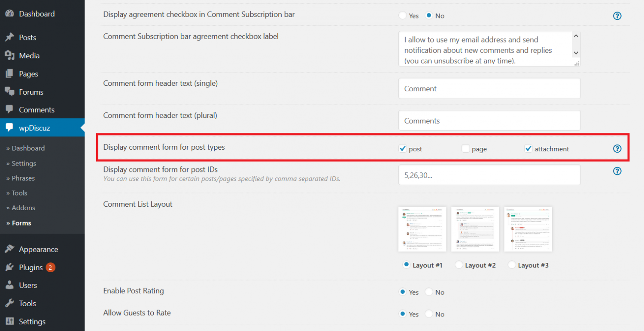The height and width of the screenshot is (331, 644).
Task: Open Plugins showing two updates
Action: (x=30, y=267)
